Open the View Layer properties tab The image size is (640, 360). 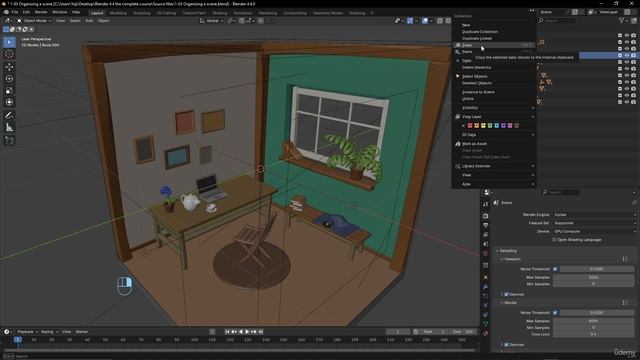(x=485, y=235)
